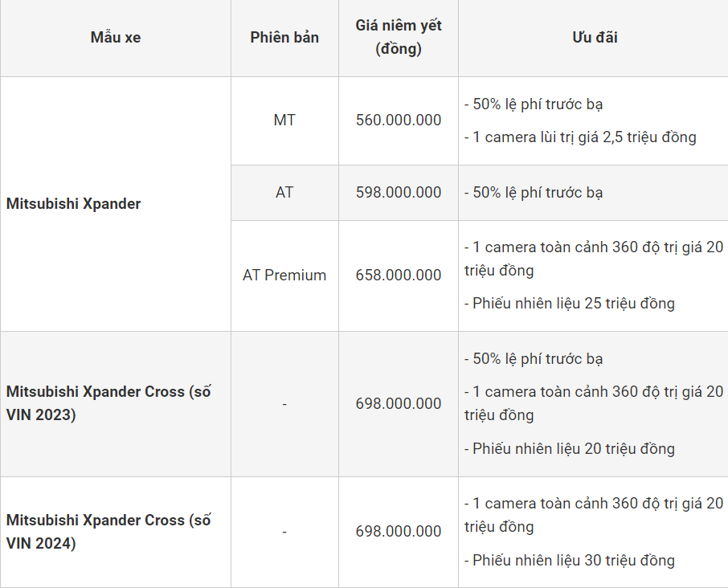Select the 'AT Premium' version cell
This screenshot has width=728, height=588.
coord(284,276)
